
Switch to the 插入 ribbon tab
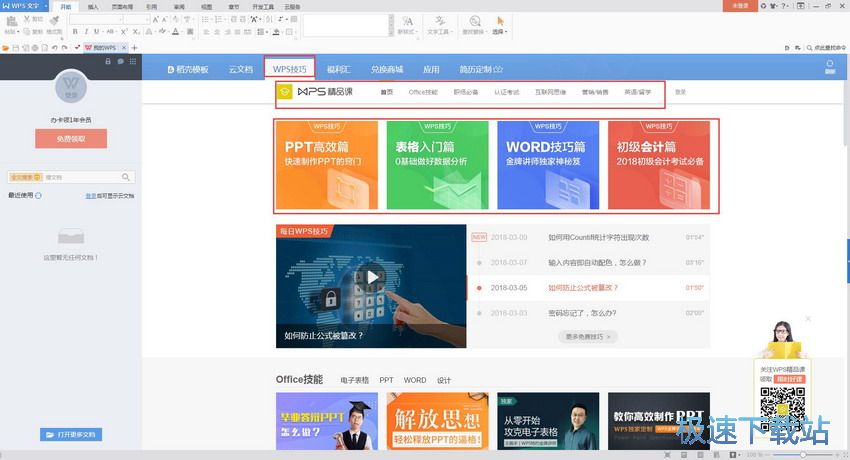(93, 7)
